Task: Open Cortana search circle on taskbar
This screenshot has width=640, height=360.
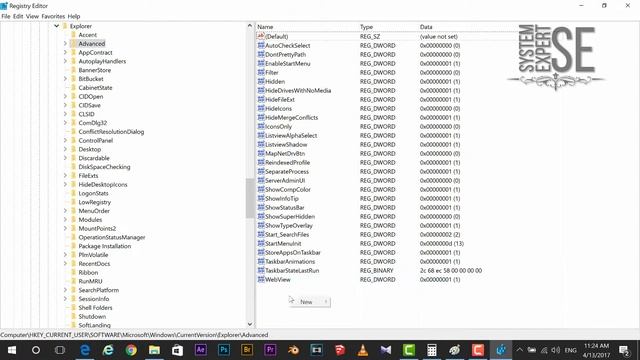Action: pos(36,350)
